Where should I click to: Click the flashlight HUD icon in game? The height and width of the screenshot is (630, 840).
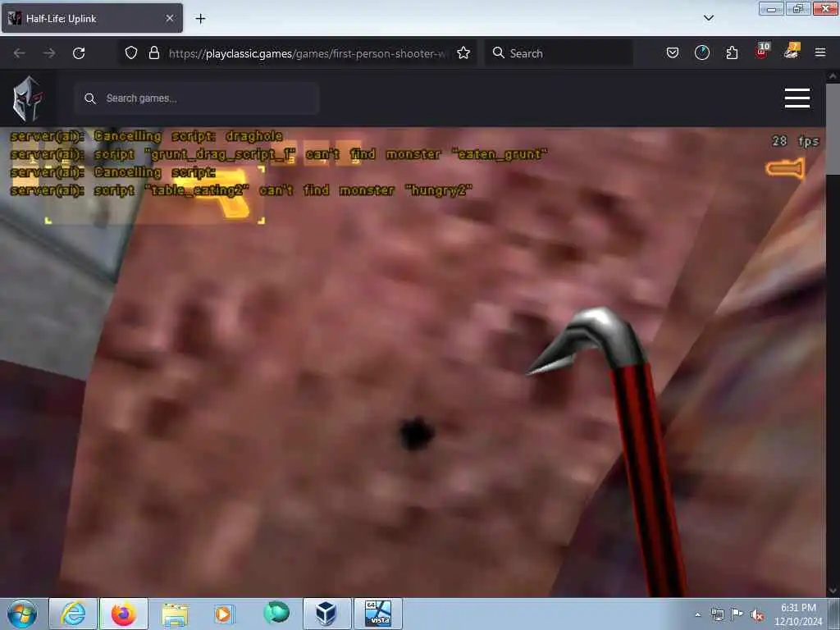[785, 169]
